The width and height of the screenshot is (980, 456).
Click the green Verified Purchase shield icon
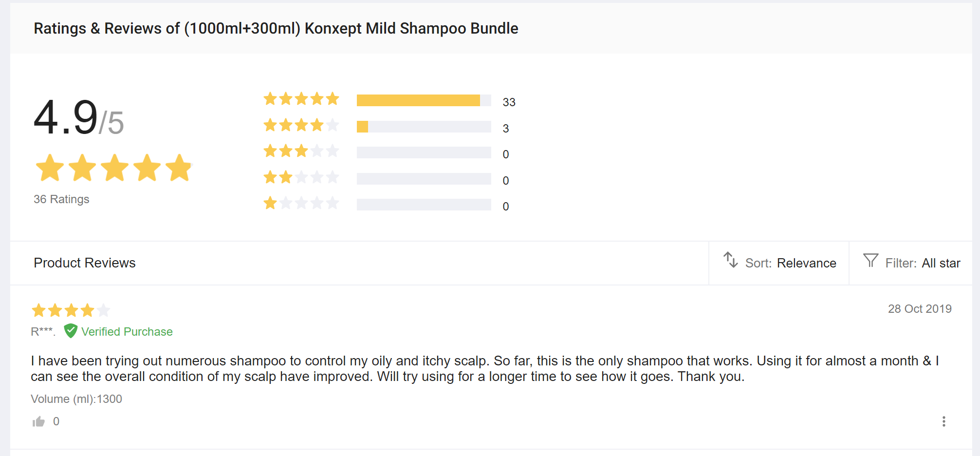tap(71, 331)
